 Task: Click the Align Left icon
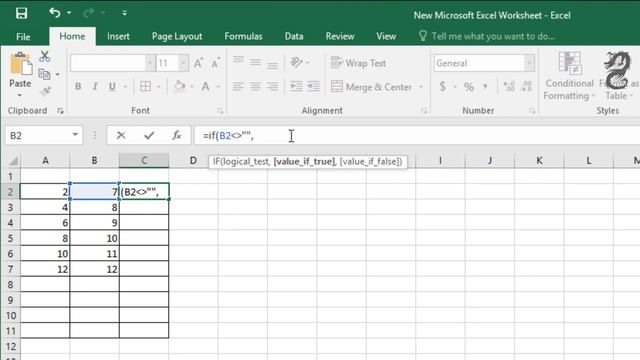pyautogui.click(x=238, y=86)
